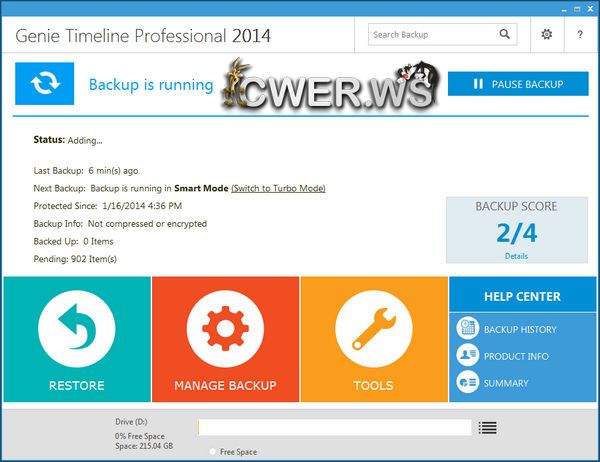The width and height of the screenshot is (600, 462).
Task: Click the blue backup sync icon
Action: (x=45, y=83)
